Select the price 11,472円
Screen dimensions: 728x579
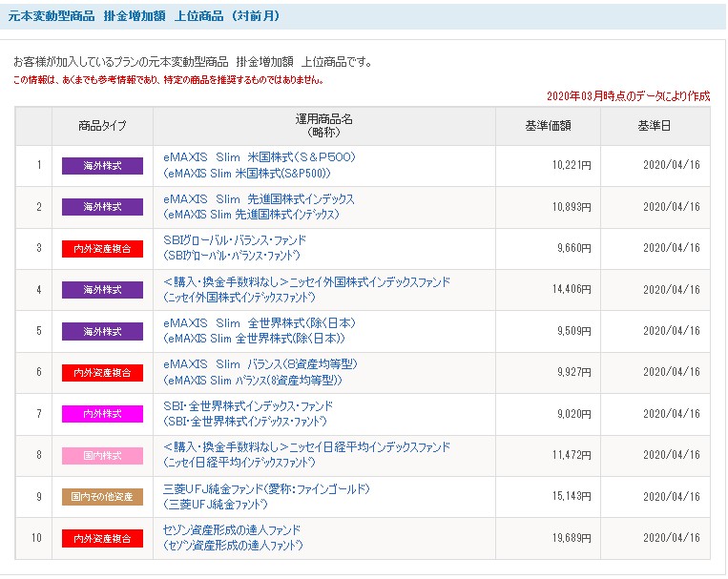[572, 455]
